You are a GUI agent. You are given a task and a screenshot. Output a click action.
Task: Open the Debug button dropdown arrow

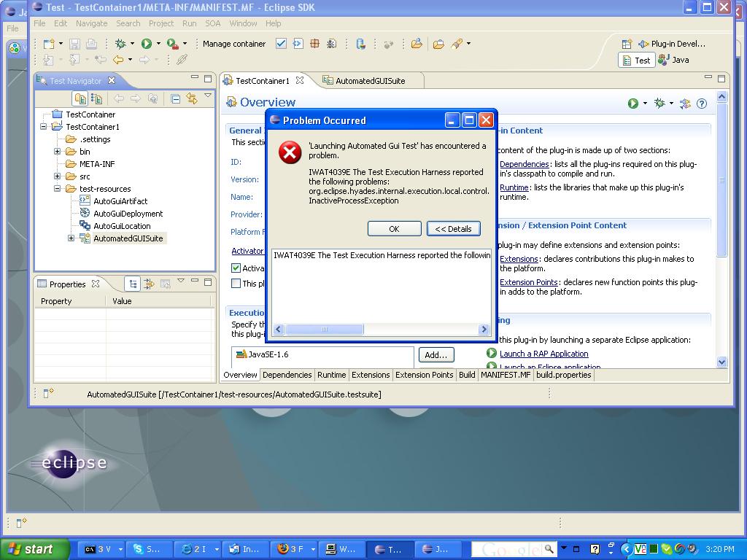(132, 44)
